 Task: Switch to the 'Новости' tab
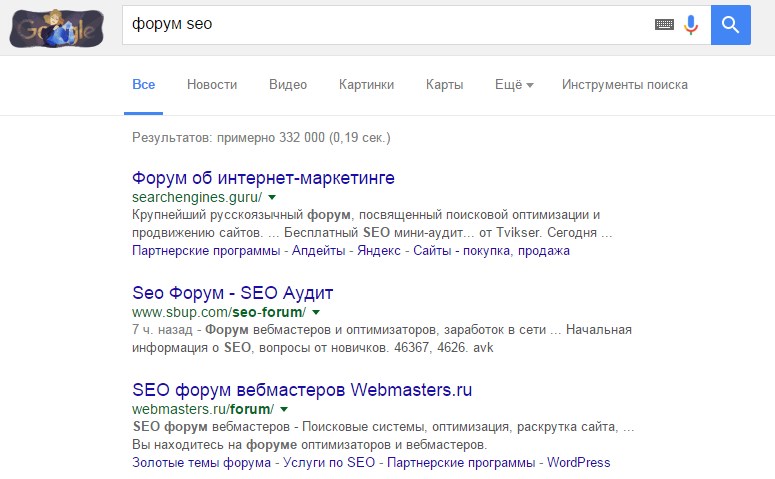click(212, 85)
